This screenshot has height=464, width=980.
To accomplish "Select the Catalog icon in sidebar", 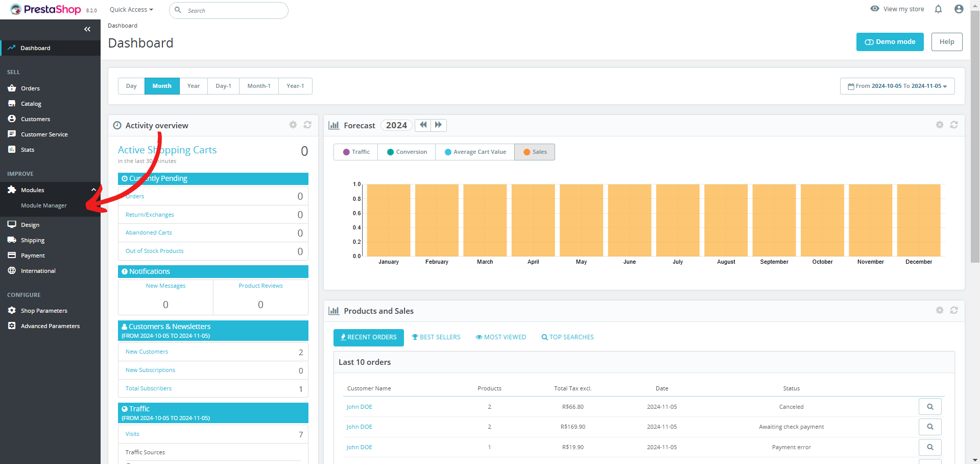I will coord(12,103).
